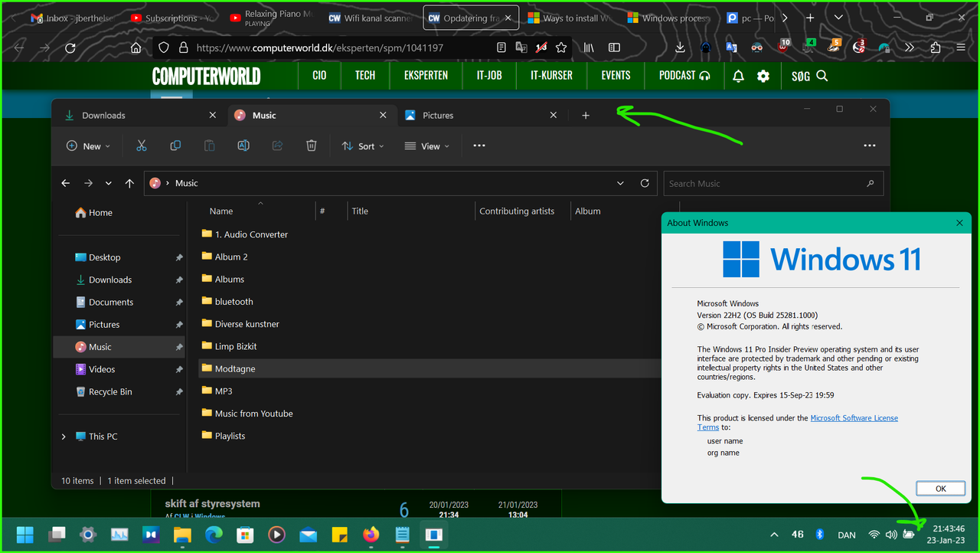Open the settings gear on Computerworld header
The width and height of the screenshot is (980, 553).
763,76
